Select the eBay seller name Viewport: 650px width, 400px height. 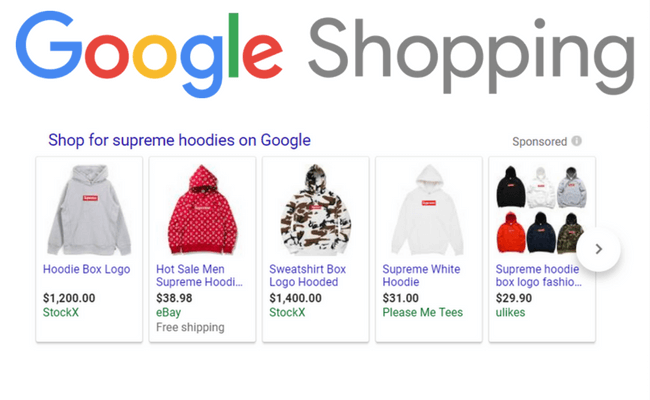tap(168, 313)
